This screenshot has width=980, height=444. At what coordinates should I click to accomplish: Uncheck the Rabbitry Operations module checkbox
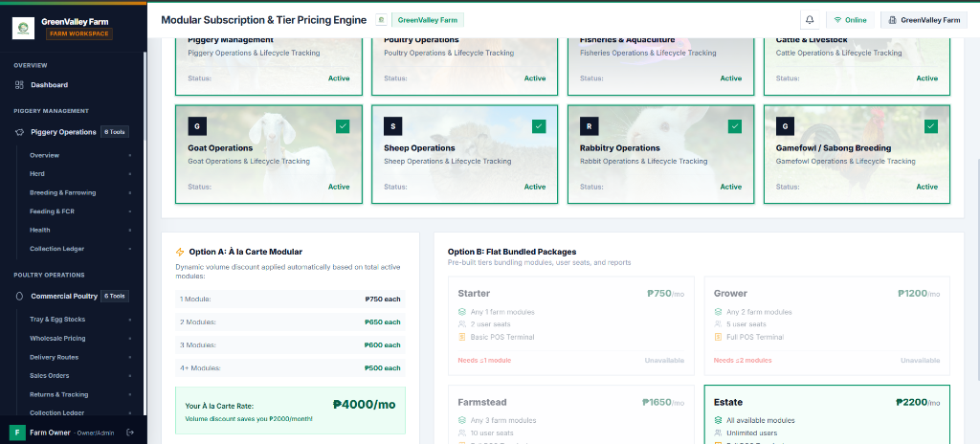[x=735, y=126]
